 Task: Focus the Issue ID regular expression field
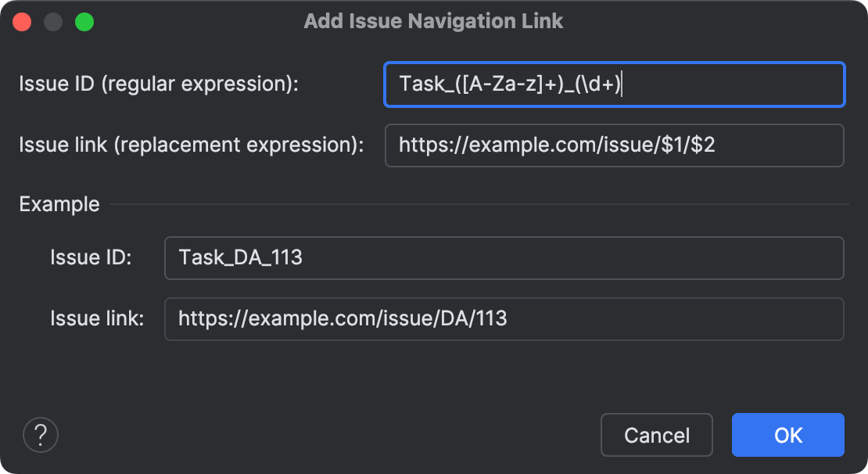click(x=614, y=84)
